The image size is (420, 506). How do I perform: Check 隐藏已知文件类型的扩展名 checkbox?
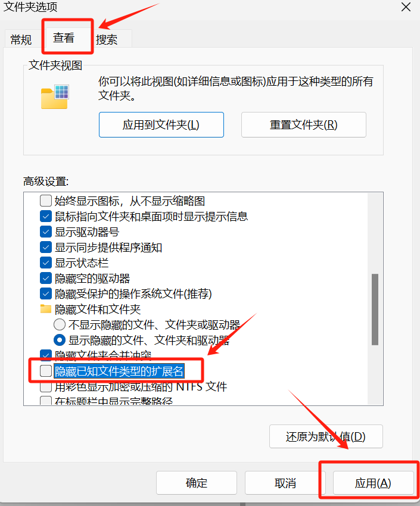46,371
